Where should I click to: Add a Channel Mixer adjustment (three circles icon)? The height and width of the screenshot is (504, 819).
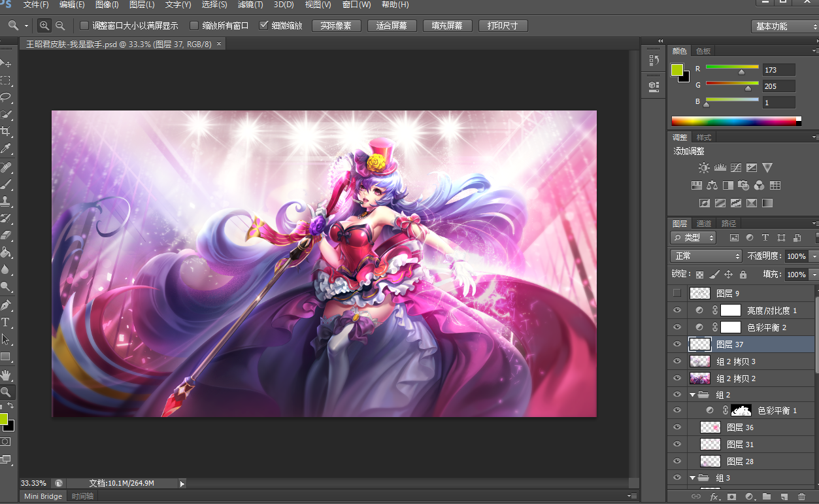pos(760,186)
